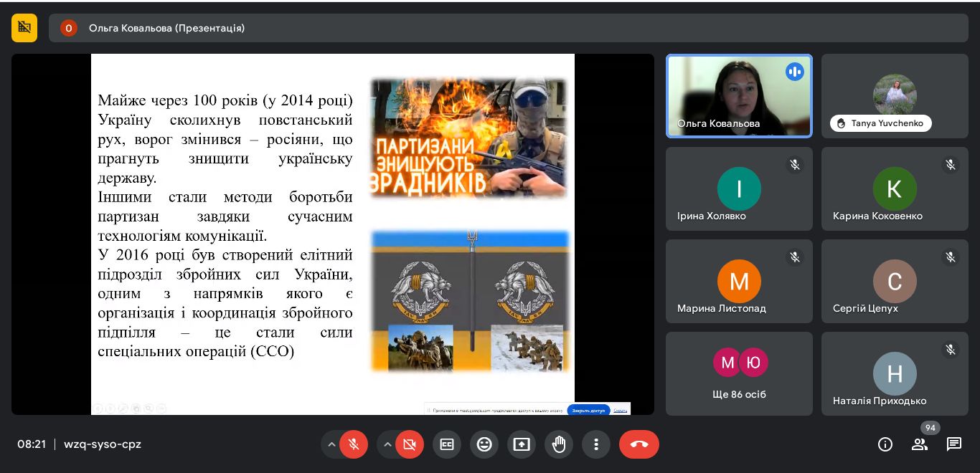Image resolution: width=980 pixels, height=473 pixels.
Task: Click the yellow presentation icon top-left
Action: click(24, 28)
